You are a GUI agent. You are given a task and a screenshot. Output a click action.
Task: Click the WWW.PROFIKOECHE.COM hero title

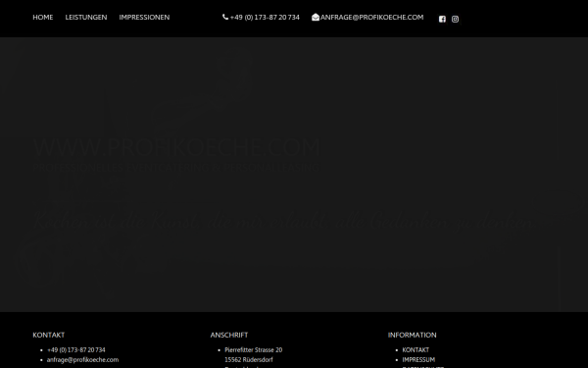(176, 147)
